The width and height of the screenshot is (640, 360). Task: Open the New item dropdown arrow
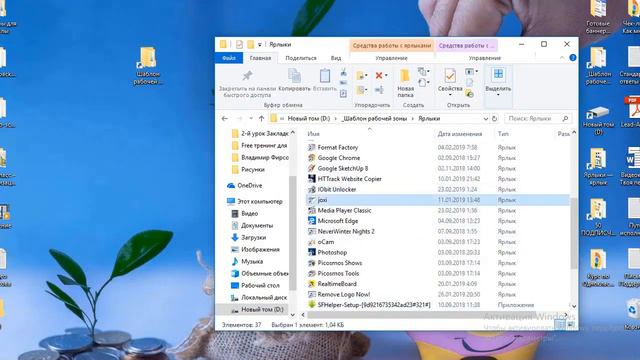(x=428, y=72)
